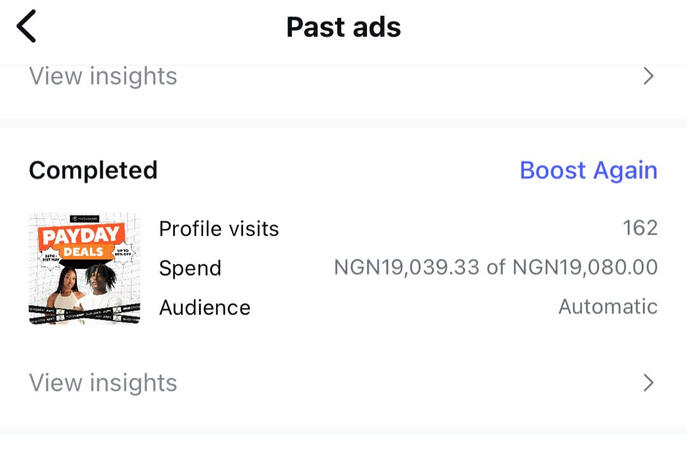Viewport: 687px width, 450px height.
Task: Expand top View insights chevron arrow
Action: point(648,76)
